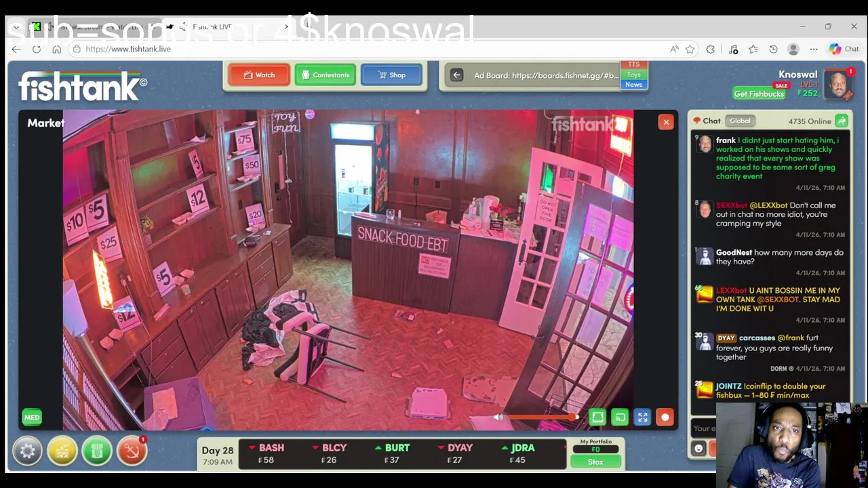The height and width of the screenshot is (488, 868).
Task: Open browser settings and more menu
Action: pos(814,49)
